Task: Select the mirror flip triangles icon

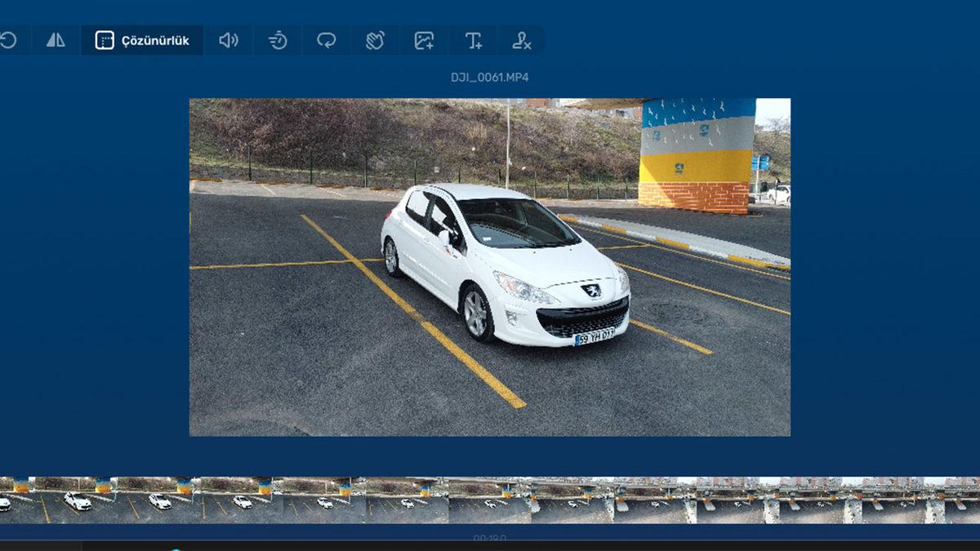Action: [56, 40]
